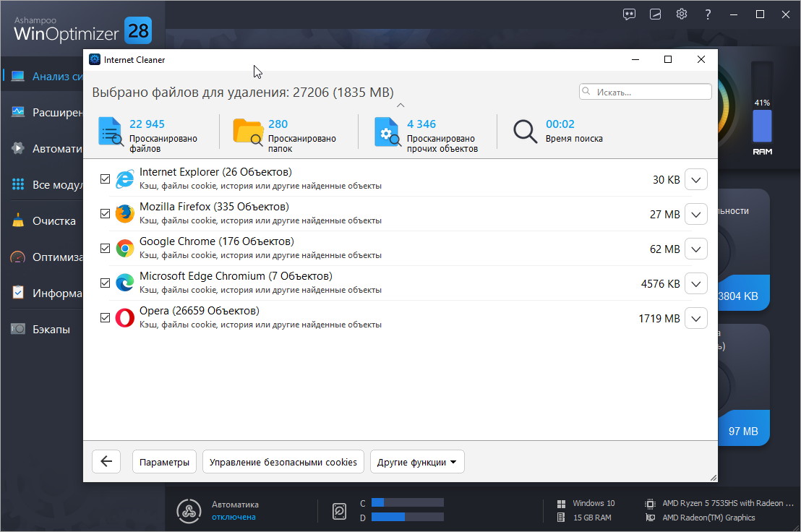The width and height of the screenshot is (801, 532).
Task: Click the scanned folders icon
Action: click(248, 132)
